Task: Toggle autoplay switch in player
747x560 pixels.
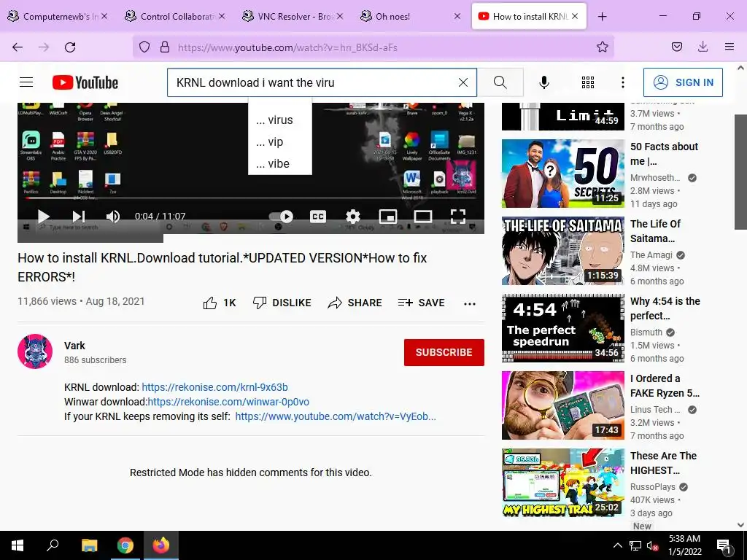Action: coord(281,217)
